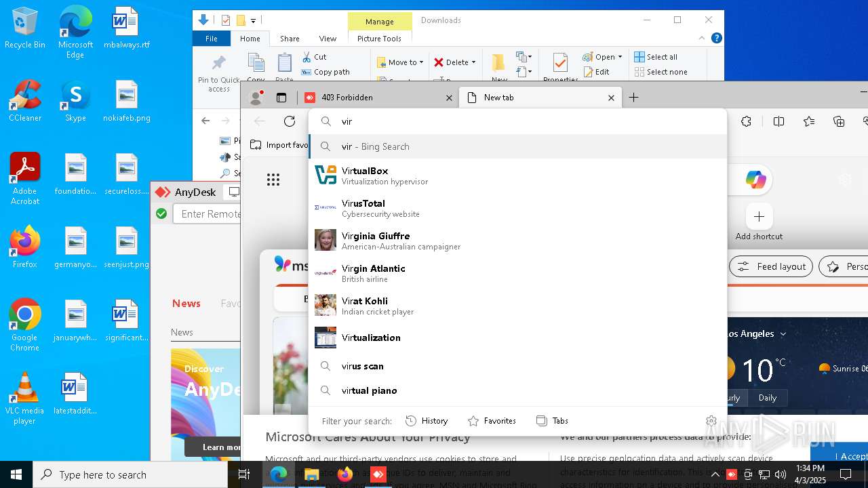The height and width of the screenshot is (488, 868).
Task: Click Add shortcut tile
Action: (759, 223)
